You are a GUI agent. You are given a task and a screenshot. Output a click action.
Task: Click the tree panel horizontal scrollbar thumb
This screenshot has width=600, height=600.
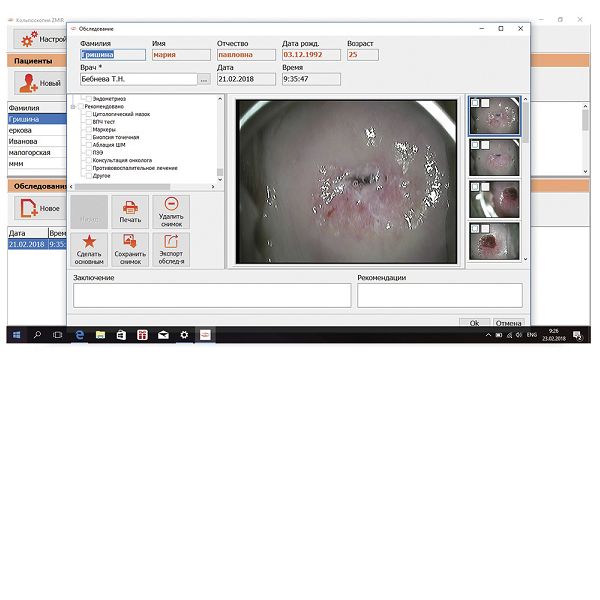tap(122, 187)
